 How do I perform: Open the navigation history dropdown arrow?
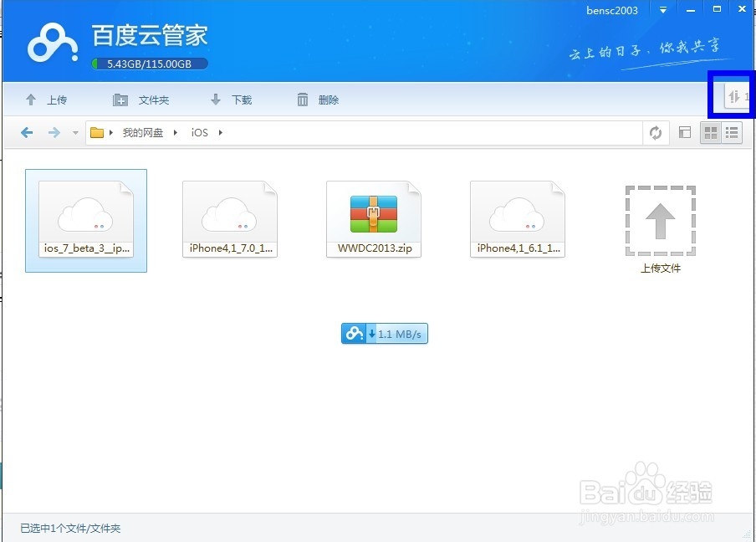(74, 132)
